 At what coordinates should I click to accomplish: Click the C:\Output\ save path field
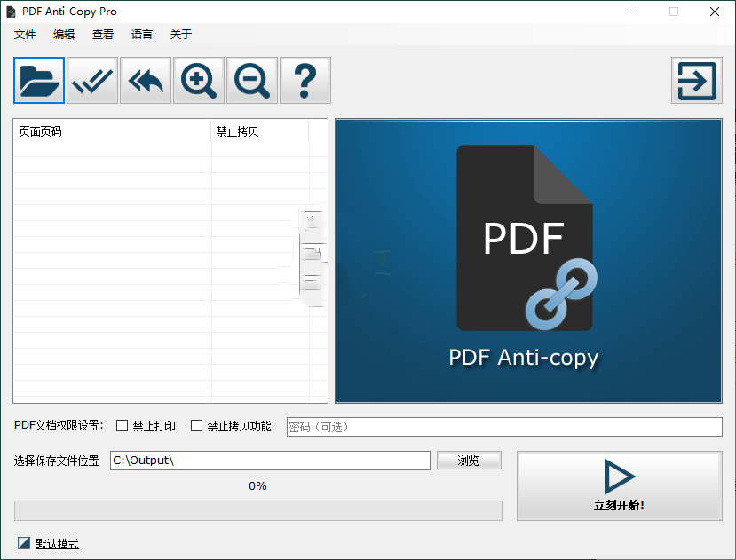[271, 461]
